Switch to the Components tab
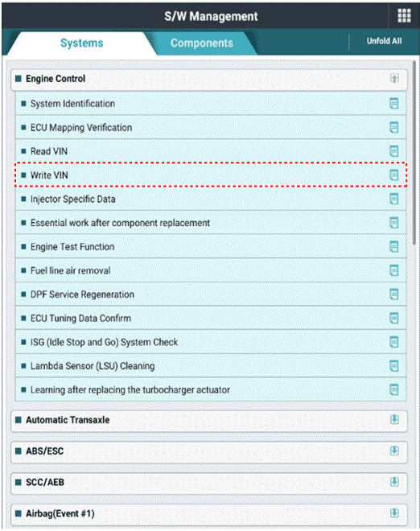This screenshot has height=531, width=420. 202,43
